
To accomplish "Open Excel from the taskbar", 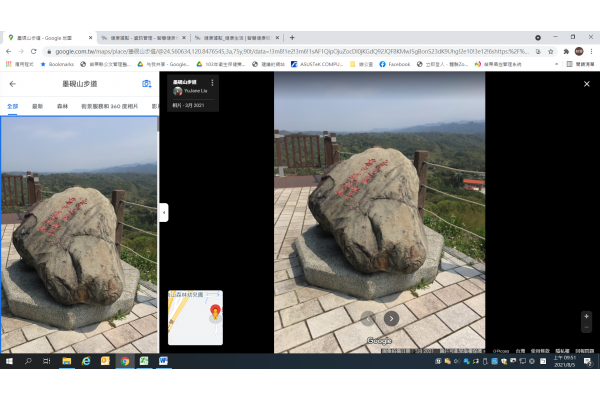I will coord(144,361).
